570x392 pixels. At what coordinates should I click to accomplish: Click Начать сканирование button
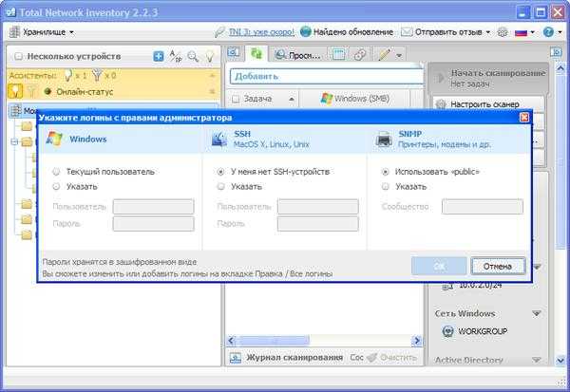coord(488,78)
